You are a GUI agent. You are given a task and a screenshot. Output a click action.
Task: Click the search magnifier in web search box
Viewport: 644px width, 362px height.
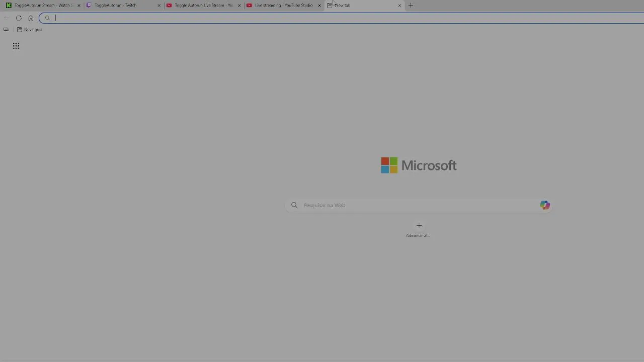point(294,205)
